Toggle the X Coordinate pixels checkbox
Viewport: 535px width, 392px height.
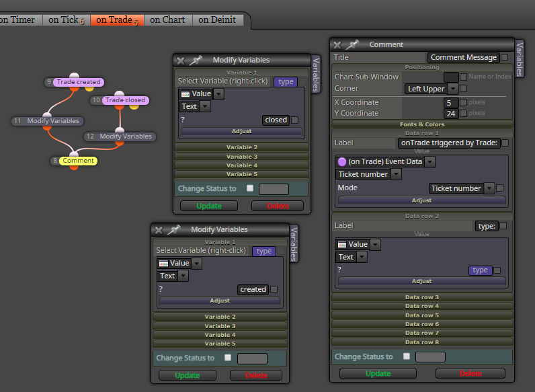[x=463, y=102]
